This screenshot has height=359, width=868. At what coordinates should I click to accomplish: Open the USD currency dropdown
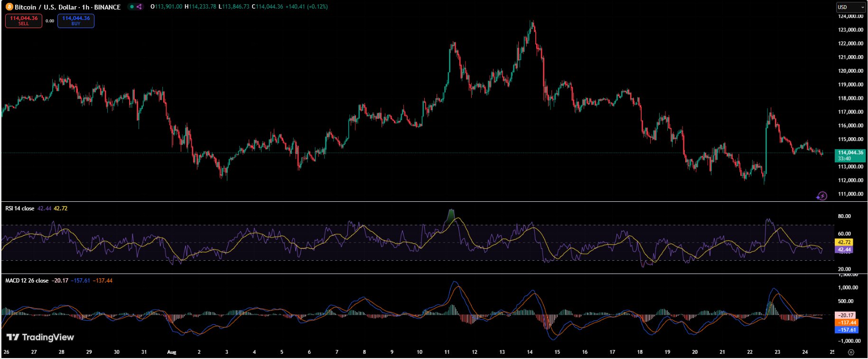(x=851, y=7)
